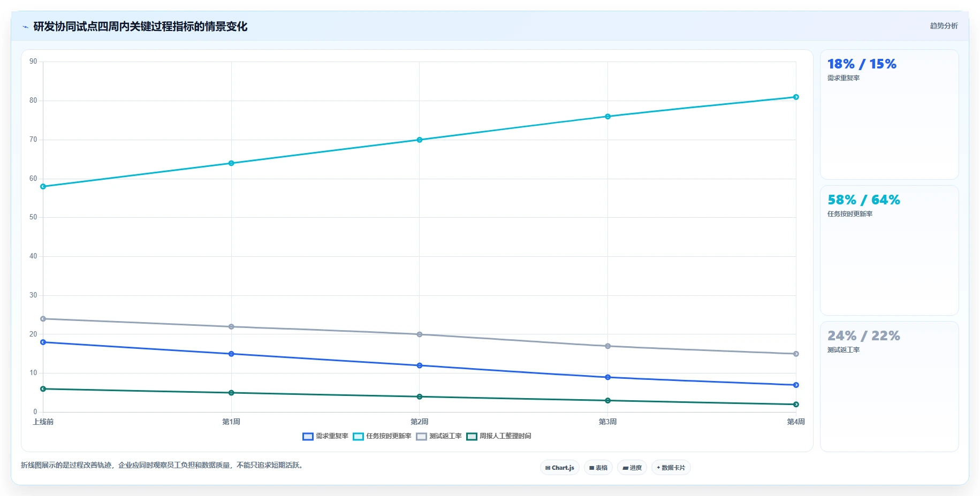
Task: Click the 测试返工率 point at 第1周
Action: coord(231,326)
